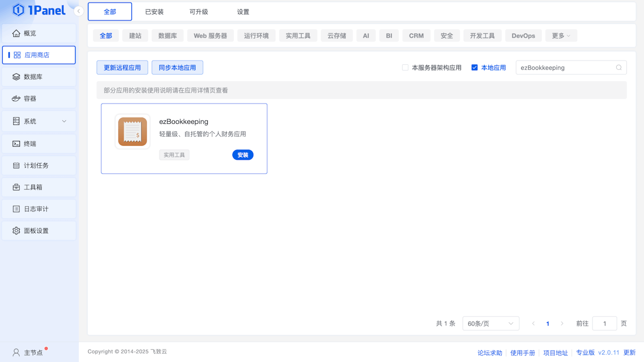The height and width of the screenshot is (362, 644).
Task: Open the 使用手册 footer link
Action: (x=522, y=352)
